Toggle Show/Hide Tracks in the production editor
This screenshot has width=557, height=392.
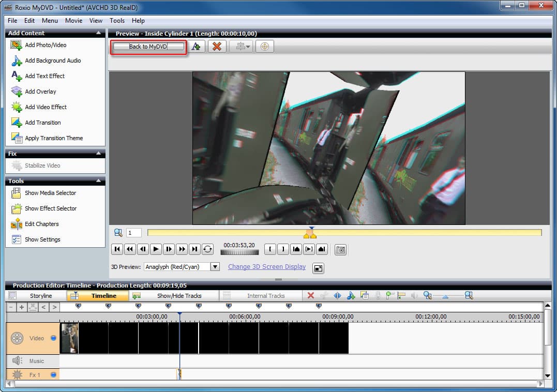point(179,296)
